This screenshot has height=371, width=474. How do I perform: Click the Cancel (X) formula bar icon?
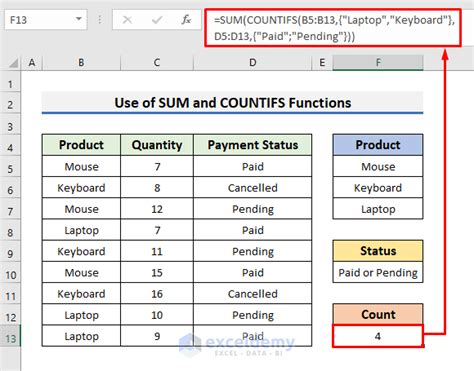pos(127,20)
